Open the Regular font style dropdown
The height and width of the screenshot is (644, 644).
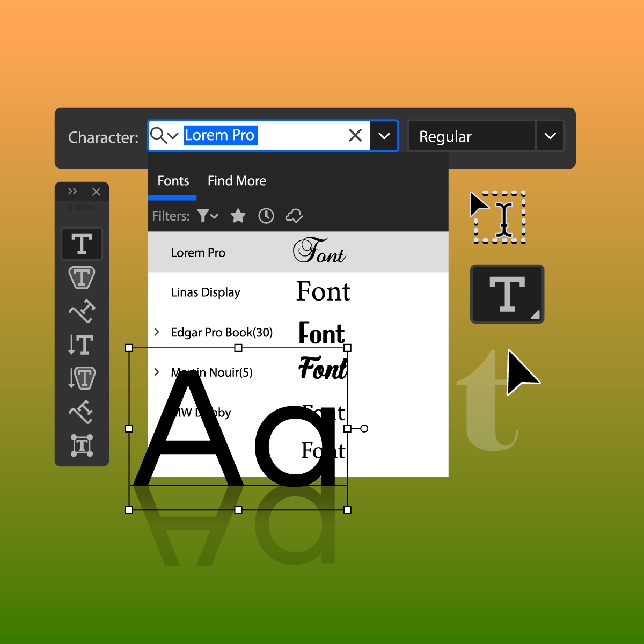coord(550,136)
